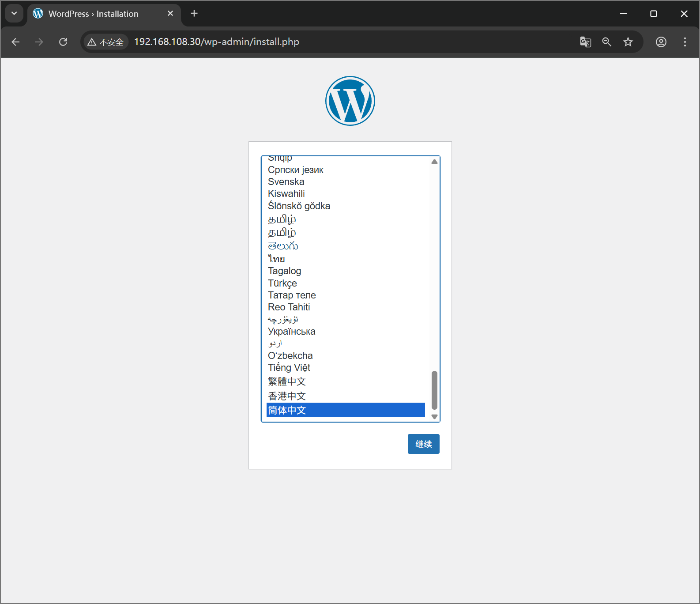Select Українська language

tap(346, 332)
